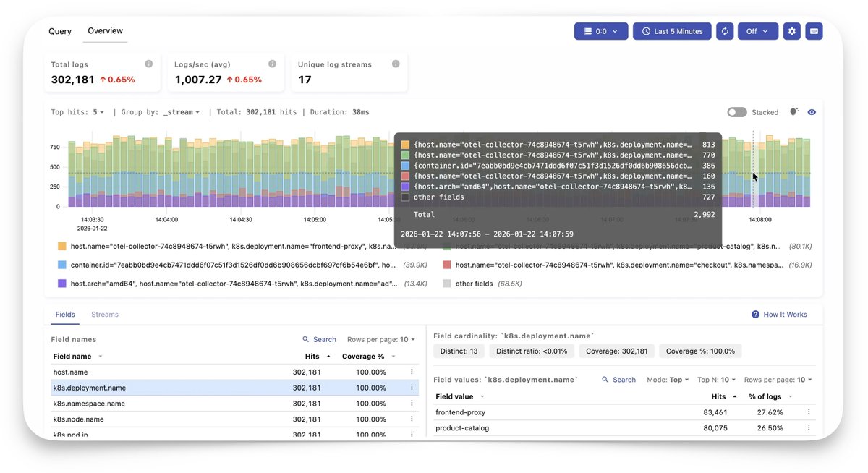Open Coverage % column header dropdown
The width and height of the screenshot is (868, 473).
393,357
